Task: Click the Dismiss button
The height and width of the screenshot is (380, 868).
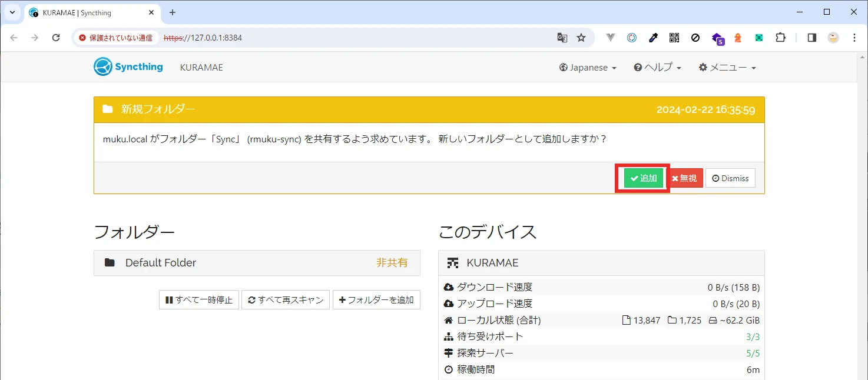Action: click(730, 178)
